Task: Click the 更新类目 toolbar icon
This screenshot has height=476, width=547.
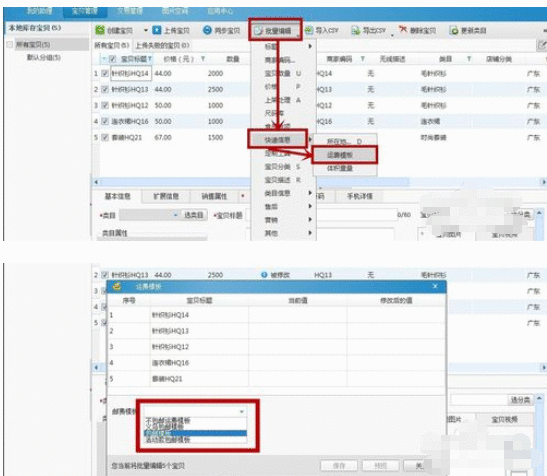Action: click(x=454, y=30)
